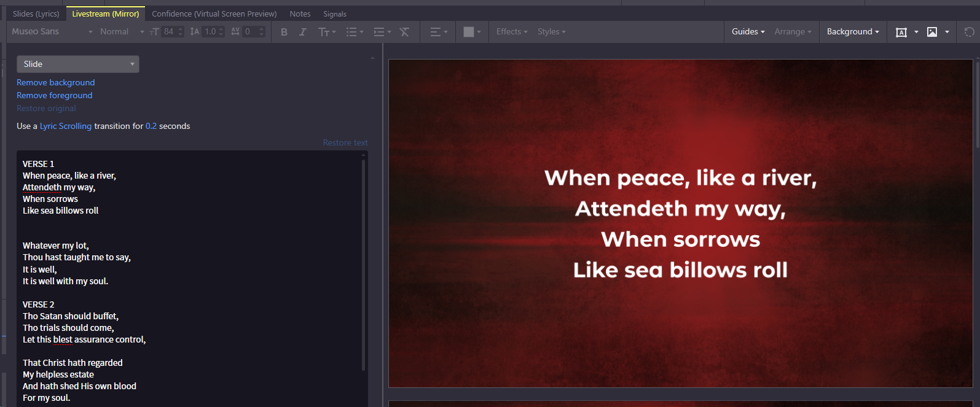Click 'That Christ hath regarded' line
The height and width of the screenshot is (407, 980).
(73, 363)
